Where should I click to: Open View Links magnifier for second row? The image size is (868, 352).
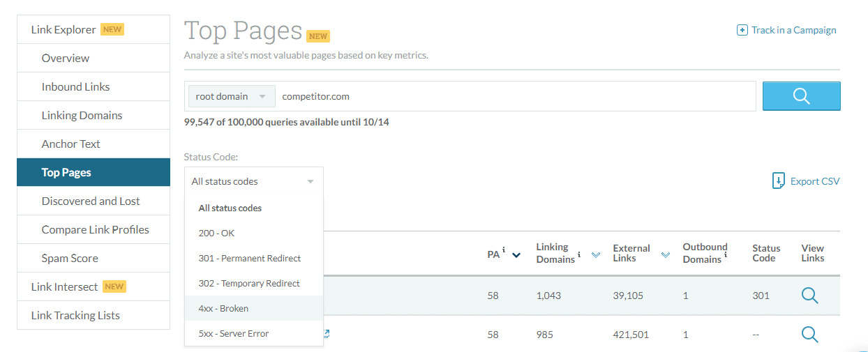tap(809, 335)
